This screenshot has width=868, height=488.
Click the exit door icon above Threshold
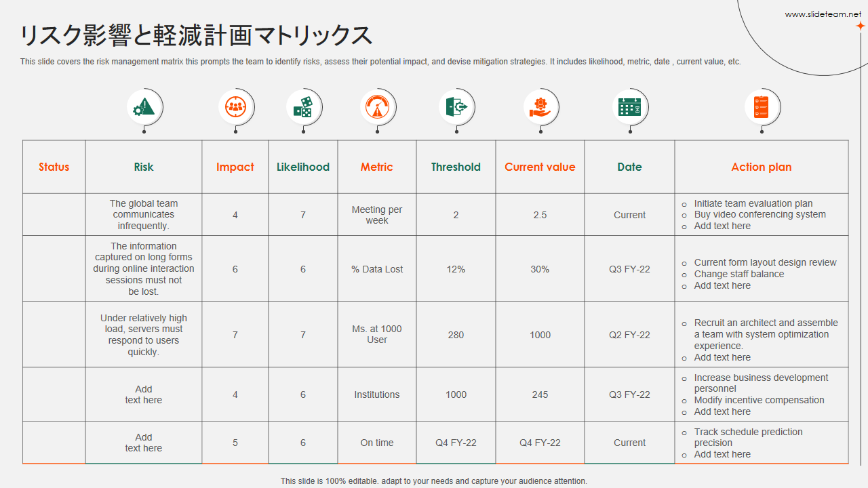(456, 107)
